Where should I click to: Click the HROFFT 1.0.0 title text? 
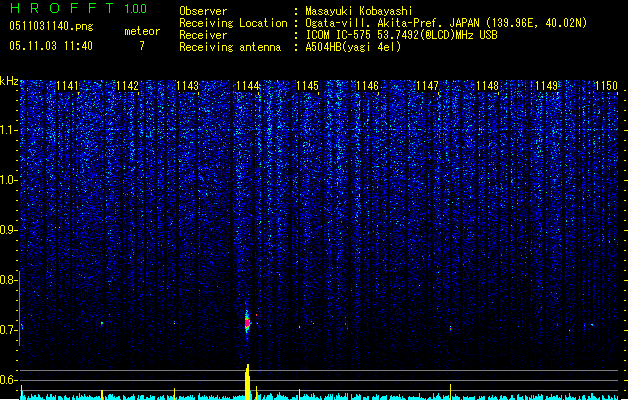tap(78, 8)
